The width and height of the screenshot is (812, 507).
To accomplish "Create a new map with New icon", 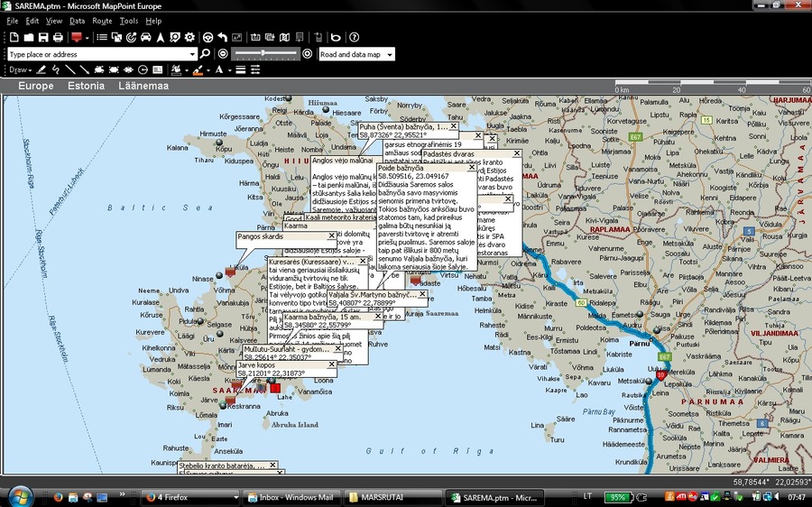I will coord(14,37).
